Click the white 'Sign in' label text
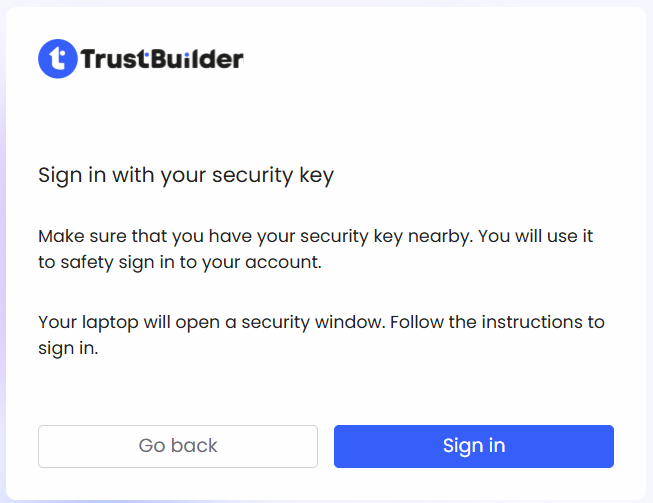 coord(473,446)
